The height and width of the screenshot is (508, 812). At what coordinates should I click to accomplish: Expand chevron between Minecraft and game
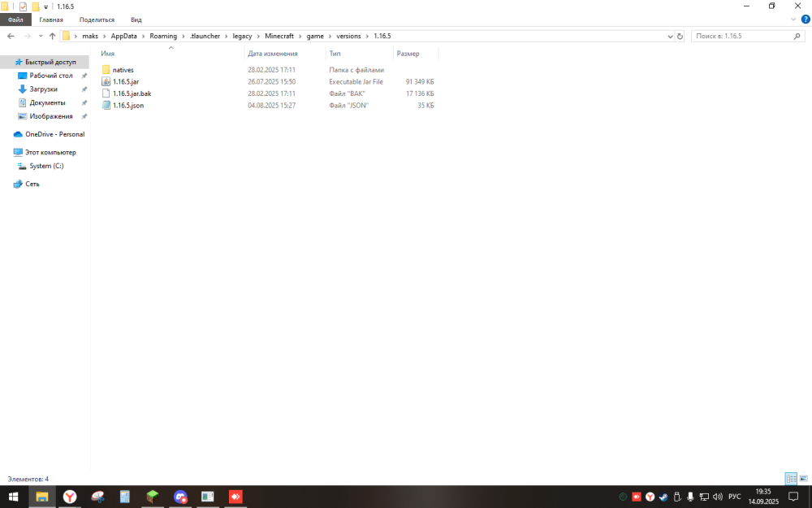tap(300, 37)
